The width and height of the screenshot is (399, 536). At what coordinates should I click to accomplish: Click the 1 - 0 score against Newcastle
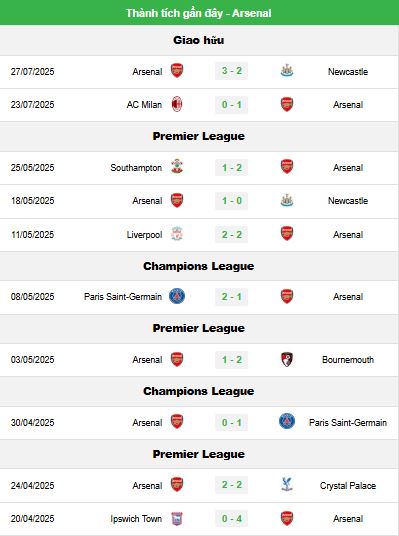[231, 200]
